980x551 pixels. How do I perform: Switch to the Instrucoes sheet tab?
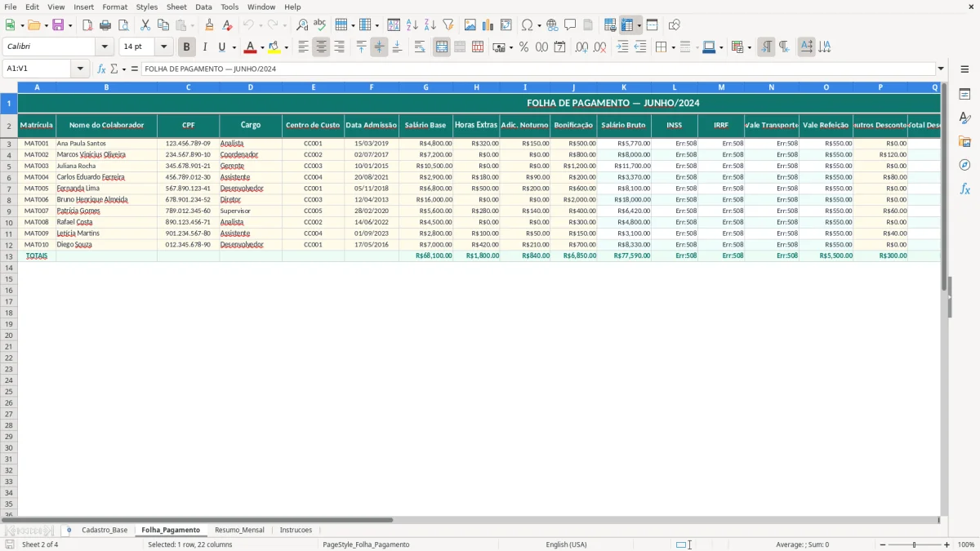pos(296,530)
